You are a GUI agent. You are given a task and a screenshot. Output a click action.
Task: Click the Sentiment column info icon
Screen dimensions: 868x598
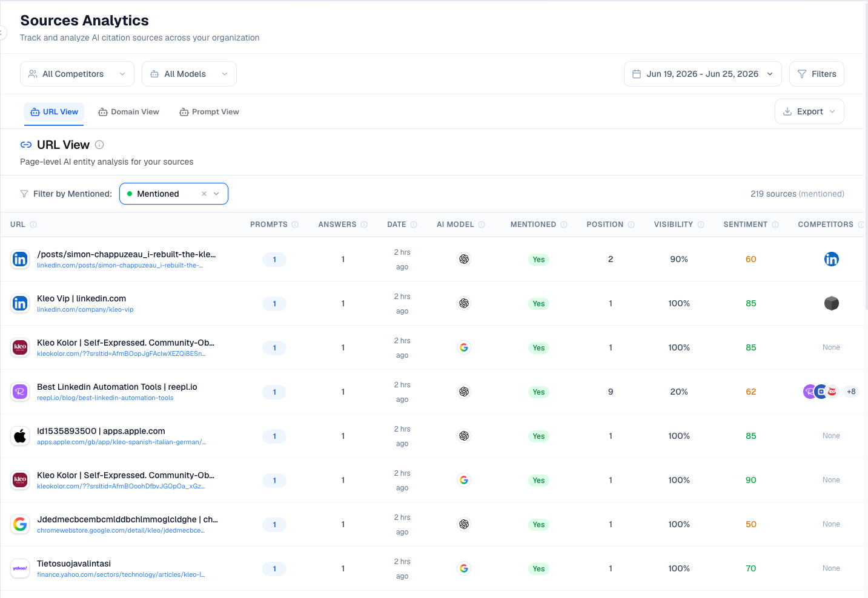(x=775, y=225)
